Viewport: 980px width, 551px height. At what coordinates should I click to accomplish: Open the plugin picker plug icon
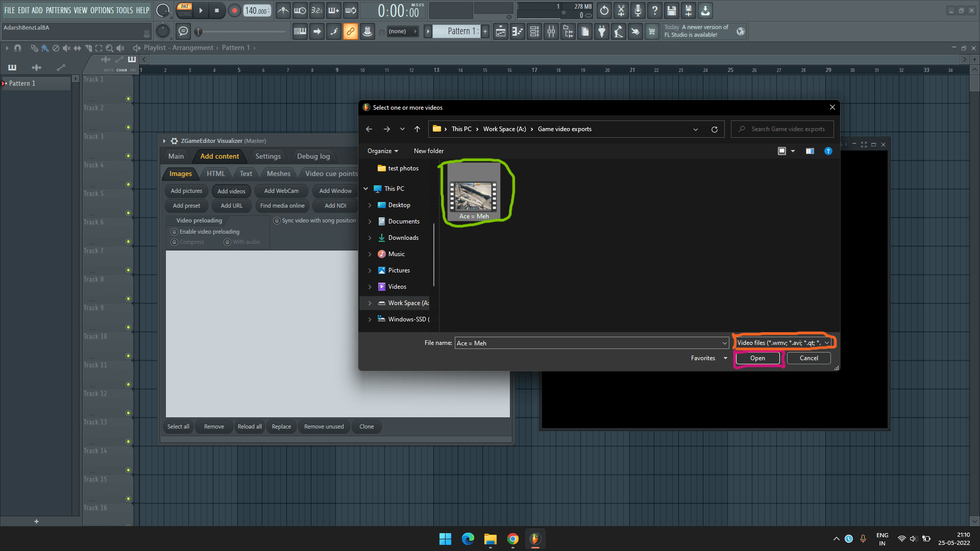click(601, 31)
